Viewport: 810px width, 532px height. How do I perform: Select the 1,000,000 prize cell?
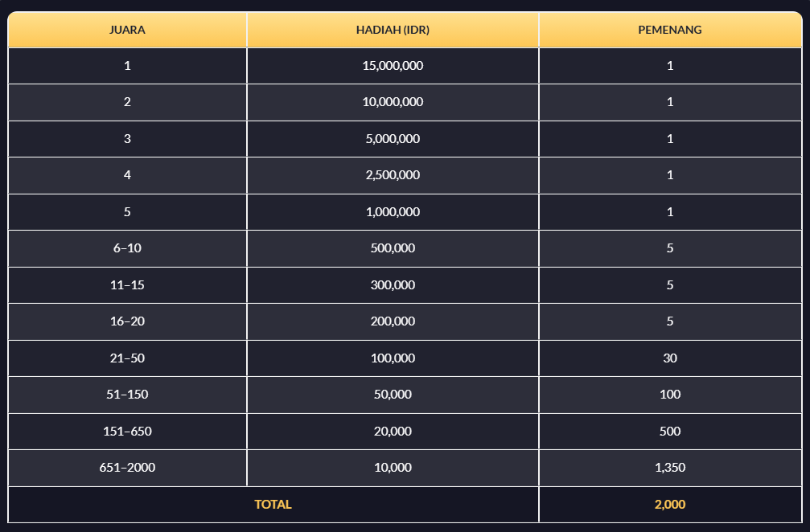click(393, 212)
